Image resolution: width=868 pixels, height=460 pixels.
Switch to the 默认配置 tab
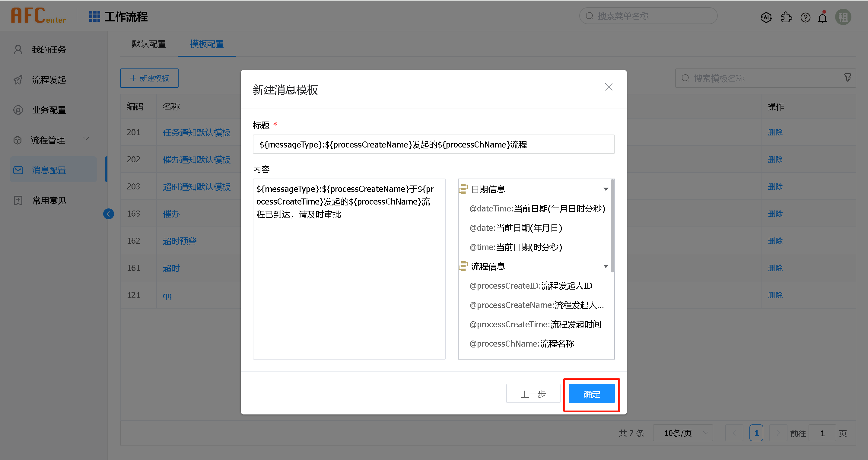tap(149, 44)
